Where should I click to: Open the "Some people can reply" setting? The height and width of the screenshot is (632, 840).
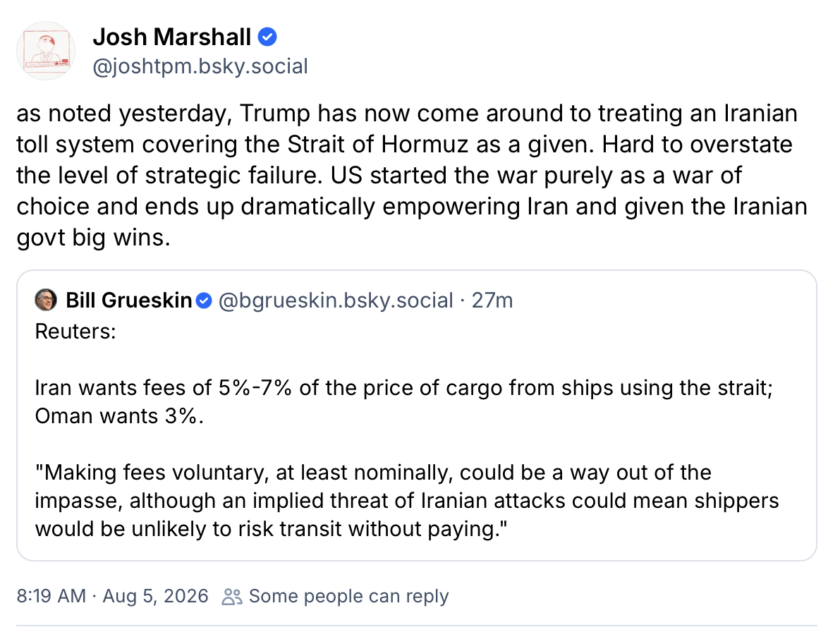pos(348,596)
